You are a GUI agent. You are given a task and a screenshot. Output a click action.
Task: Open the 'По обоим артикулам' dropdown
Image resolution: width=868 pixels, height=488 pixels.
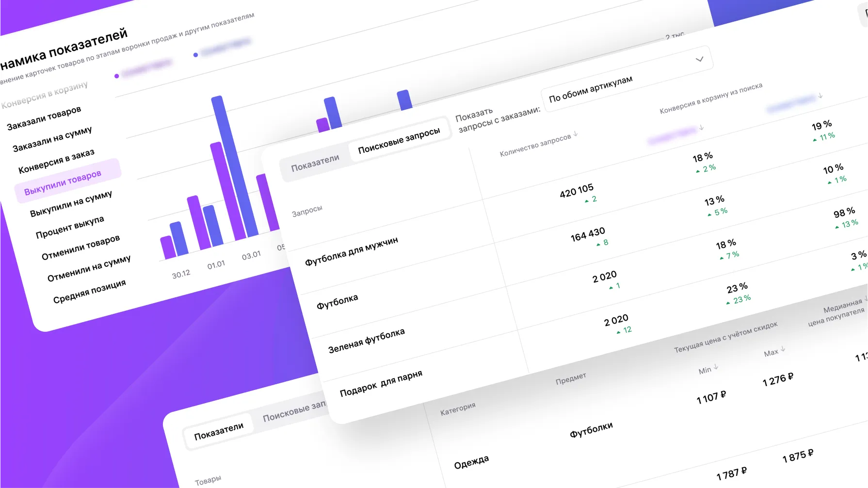click(627, 79)
